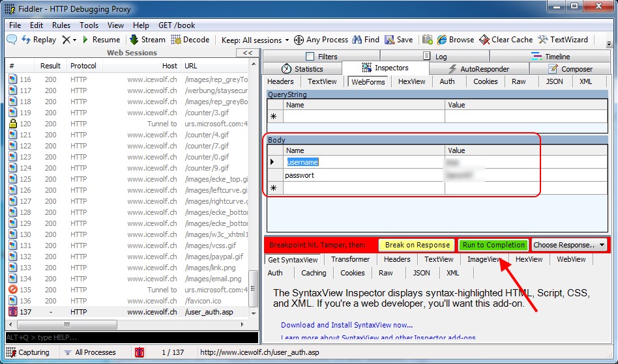618x364 pixels.
Task: Open the Remove sessions dropdown arrow
Action: (74, 40)
